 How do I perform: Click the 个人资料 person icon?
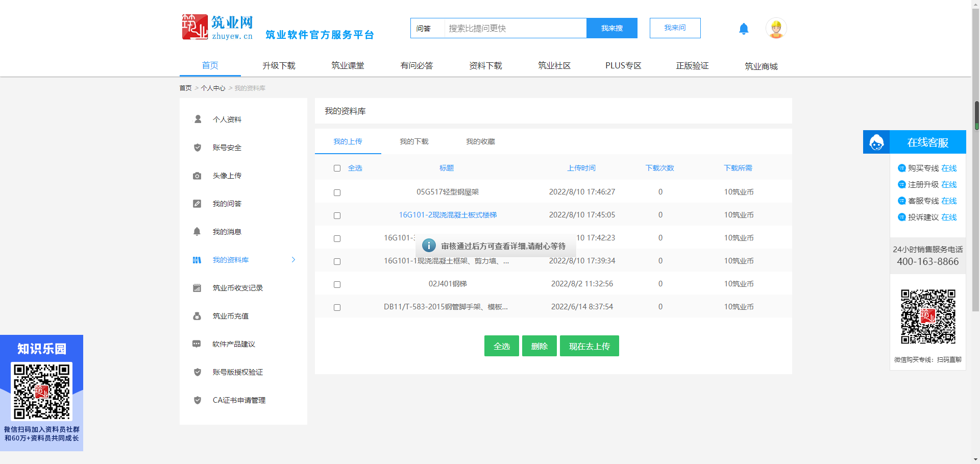pyautogui.click(x=198, y=119)
